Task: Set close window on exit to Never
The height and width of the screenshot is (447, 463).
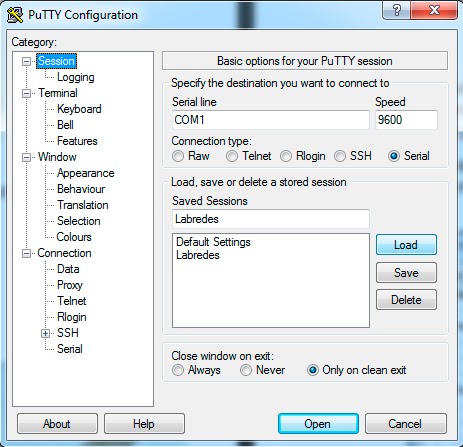Action: click(246, 370)
